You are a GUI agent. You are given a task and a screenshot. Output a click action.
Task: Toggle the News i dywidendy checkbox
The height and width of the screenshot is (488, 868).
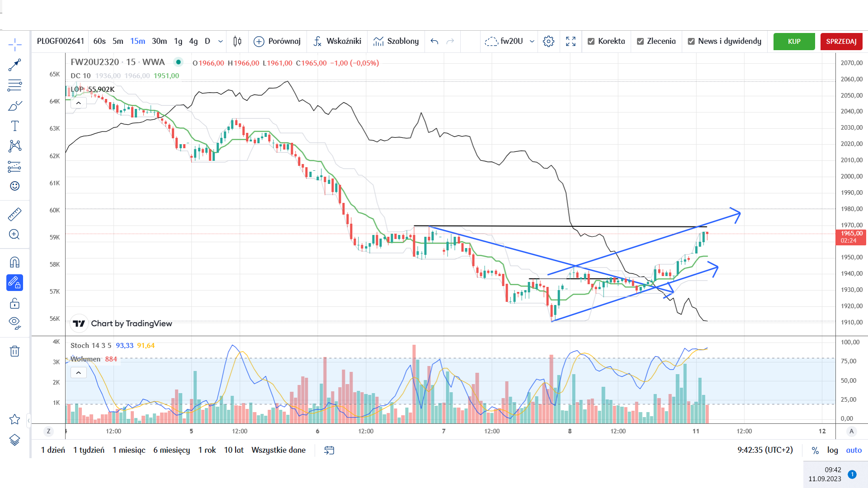[x=691, y=41]
